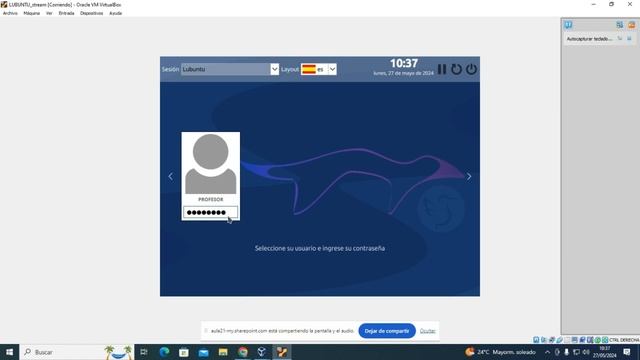Open the Entrada menu
640x360 pixels.
(66, 13)
